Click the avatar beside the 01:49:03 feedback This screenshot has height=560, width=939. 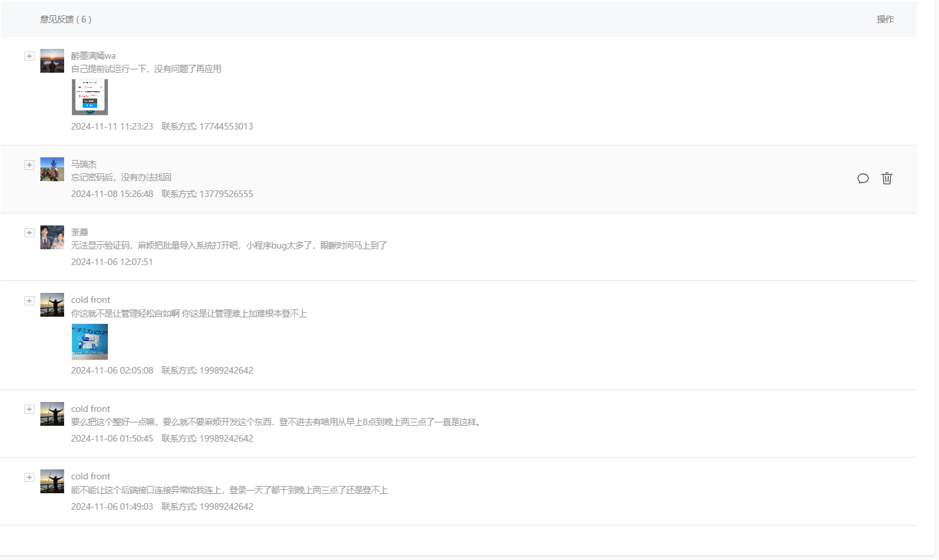point(52,481)
